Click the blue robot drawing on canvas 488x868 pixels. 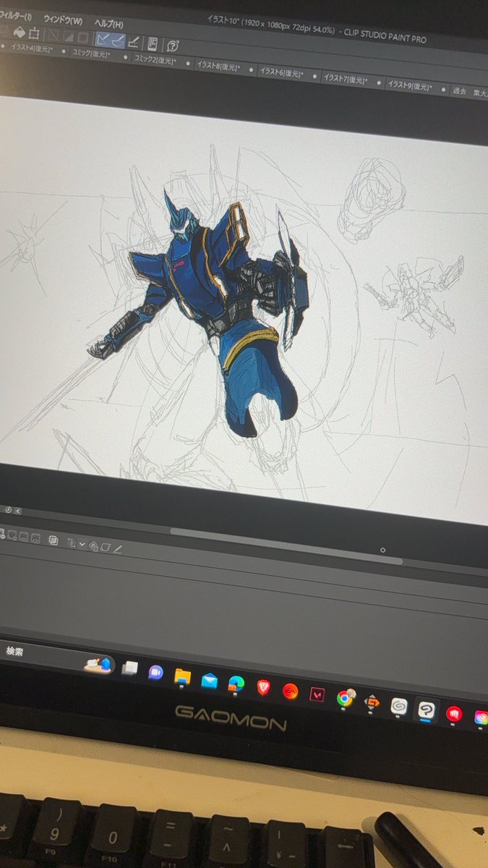tap(217, 304)
